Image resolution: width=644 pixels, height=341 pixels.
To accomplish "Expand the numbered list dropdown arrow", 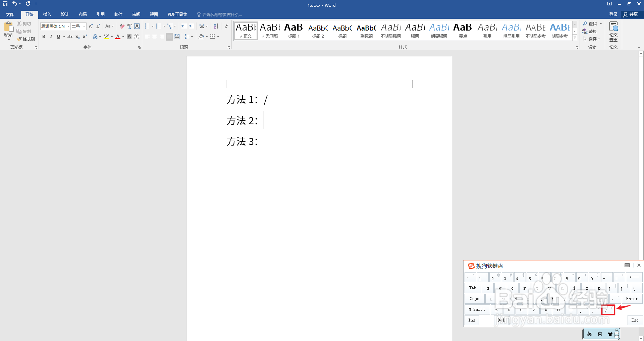I will (x=164, y=26).
